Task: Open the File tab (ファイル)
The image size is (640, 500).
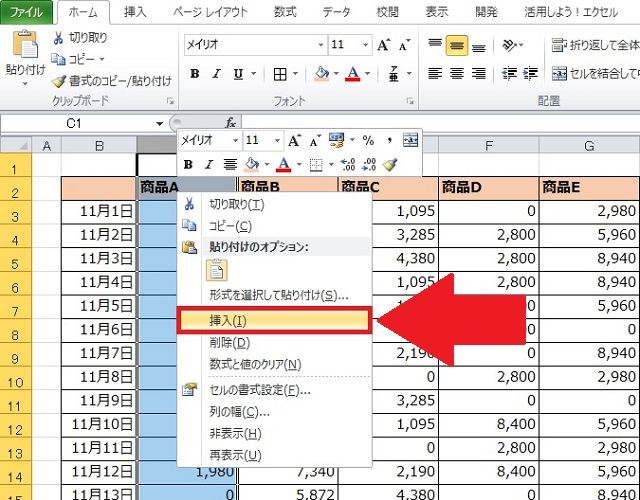Action: point(27,12)
